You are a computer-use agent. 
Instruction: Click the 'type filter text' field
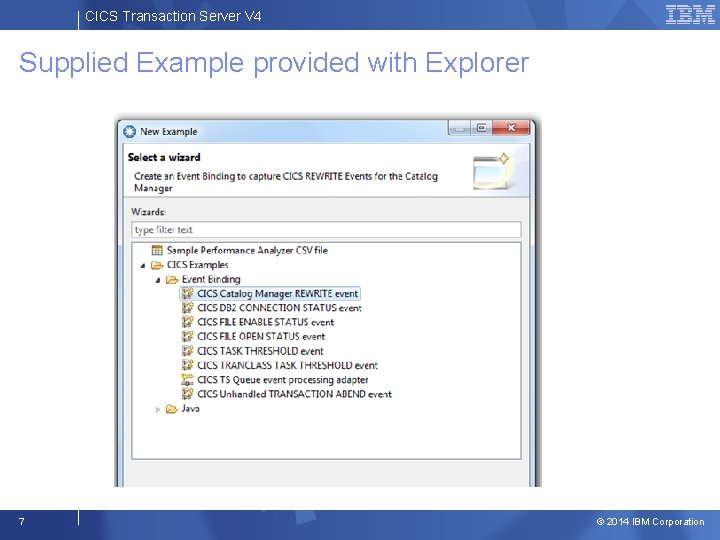326,230
